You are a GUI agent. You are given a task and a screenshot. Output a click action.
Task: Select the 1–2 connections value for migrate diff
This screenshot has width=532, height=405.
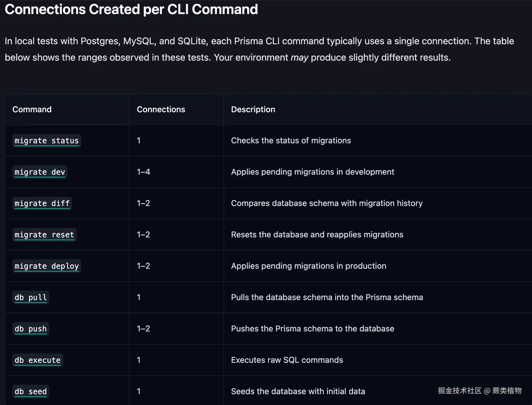(x=143, y=203)
